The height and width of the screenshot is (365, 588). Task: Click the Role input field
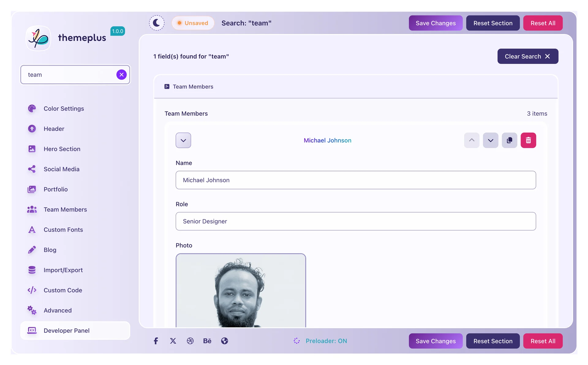[x=356, y=221]
